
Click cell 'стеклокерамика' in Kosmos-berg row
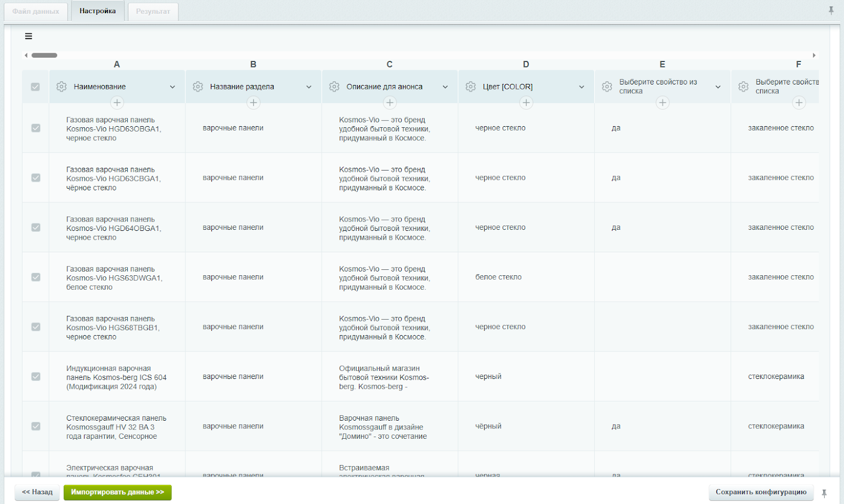pyautogui.click(x=776, y=377)
